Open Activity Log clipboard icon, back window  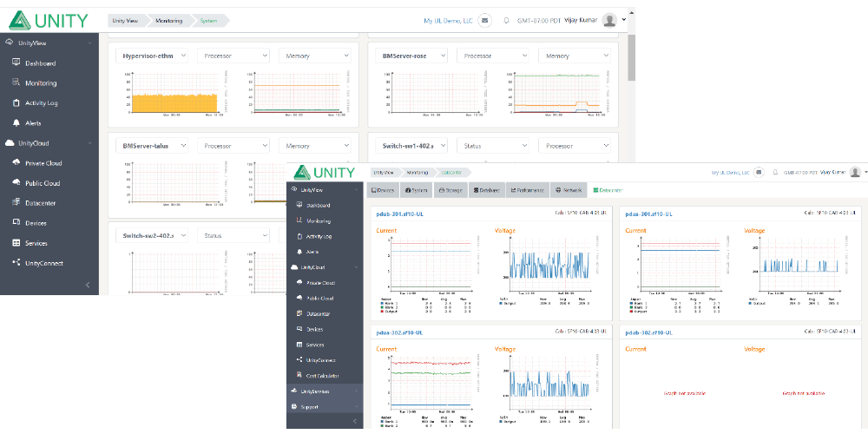(x=16, y=103)
